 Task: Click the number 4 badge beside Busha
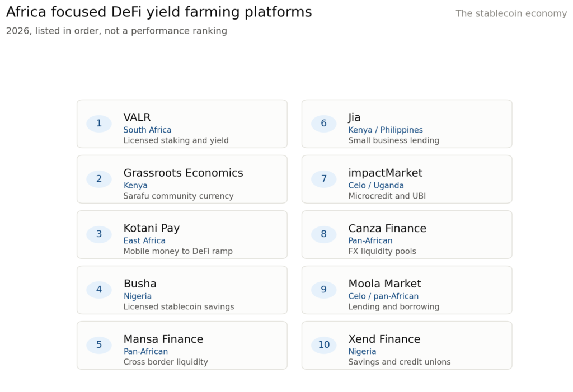(99, 290)
